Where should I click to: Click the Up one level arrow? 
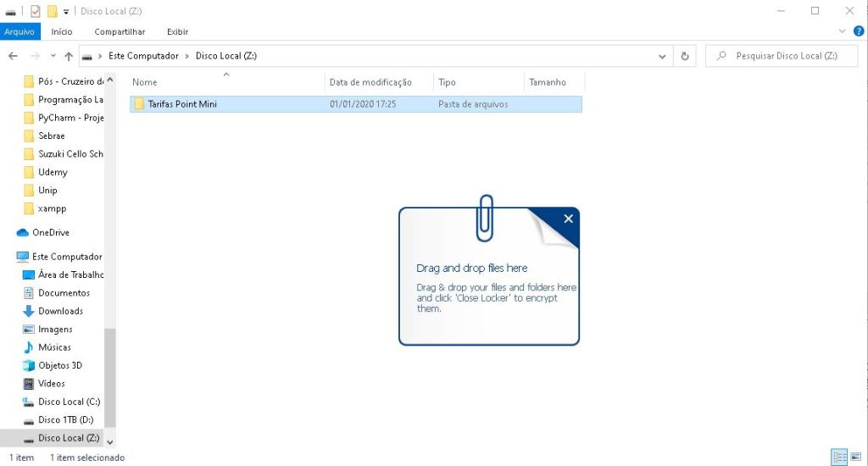pos(69,56)
